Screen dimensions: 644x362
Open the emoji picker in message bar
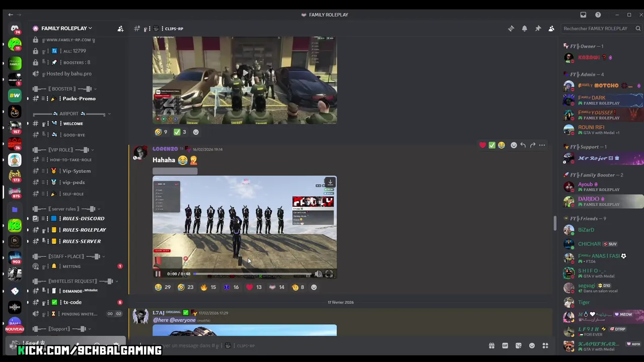532,345
